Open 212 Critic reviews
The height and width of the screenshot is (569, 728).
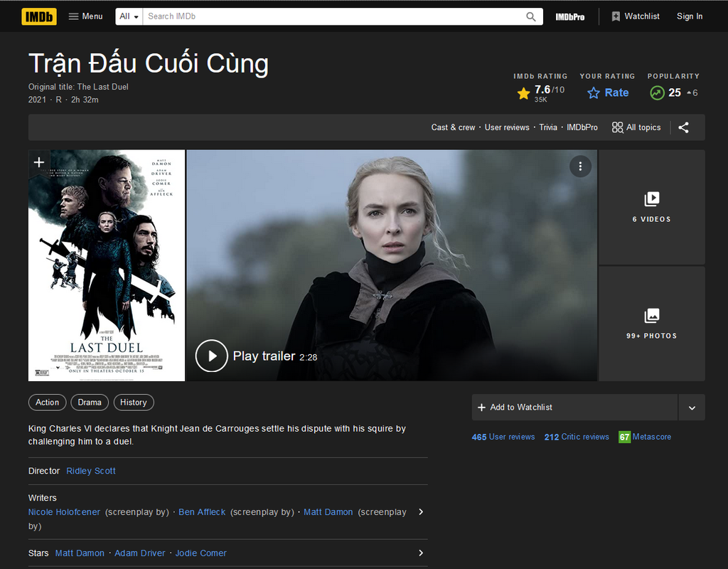click(x=577, y=437)
